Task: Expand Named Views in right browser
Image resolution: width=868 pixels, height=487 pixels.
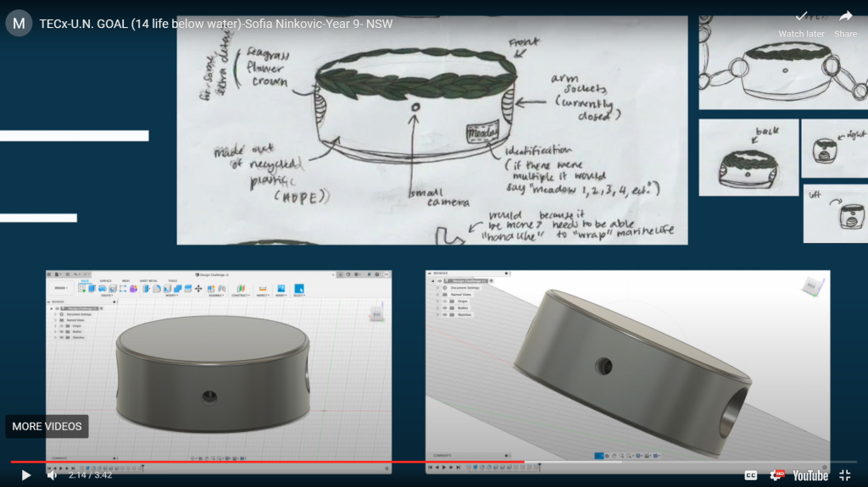Action: tap(438, 295)
